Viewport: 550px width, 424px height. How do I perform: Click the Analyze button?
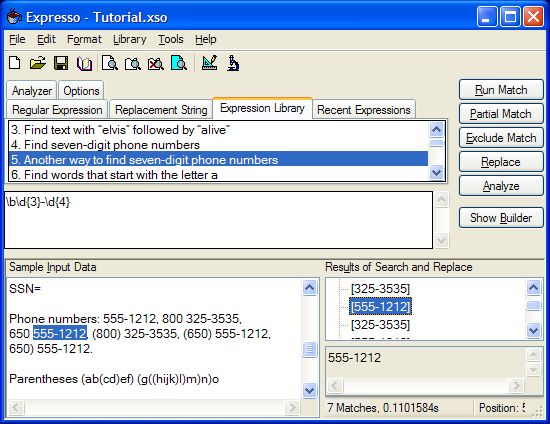(x=501, y=186)
